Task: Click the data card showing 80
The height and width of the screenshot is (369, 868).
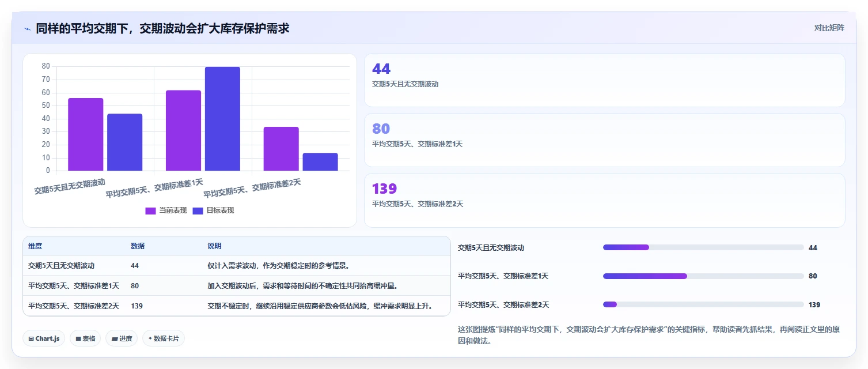Action: click(604, 140)
